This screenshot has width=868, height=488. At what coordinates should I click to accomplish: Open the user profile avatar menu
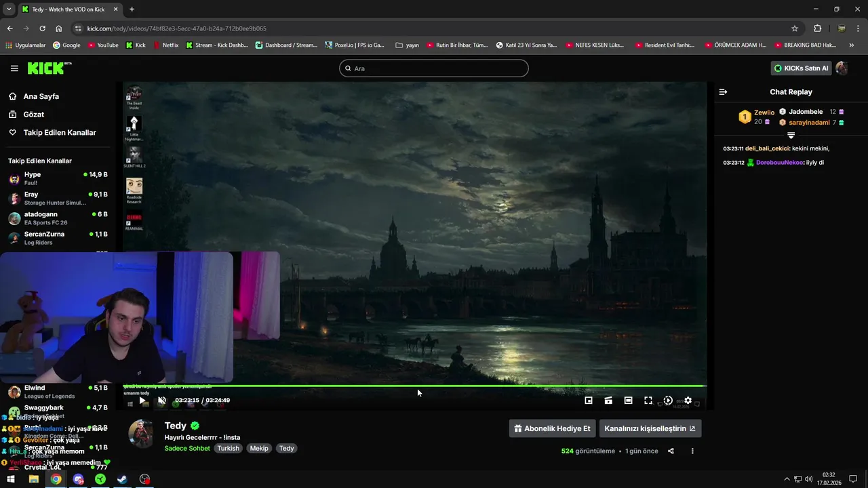[x=842, y=68]
